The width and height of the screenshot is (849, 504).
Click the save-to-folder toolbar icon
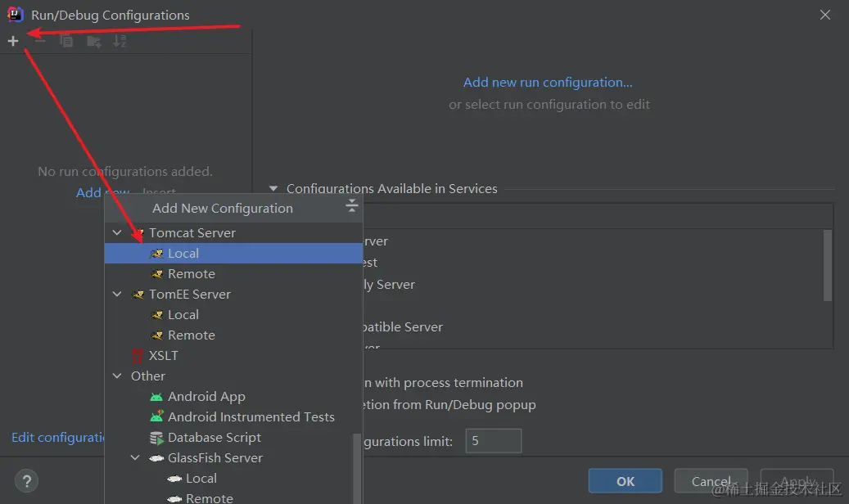point(93,41)
